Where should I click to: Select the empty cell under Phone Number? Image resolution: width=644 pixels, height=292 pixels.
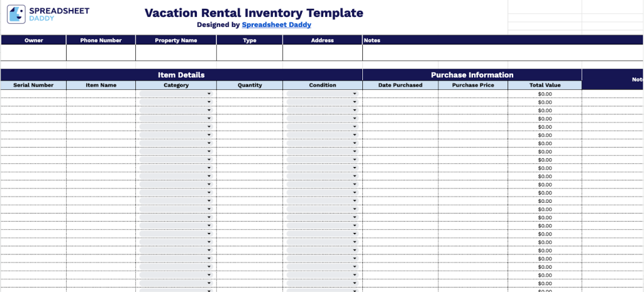[101, 53]
